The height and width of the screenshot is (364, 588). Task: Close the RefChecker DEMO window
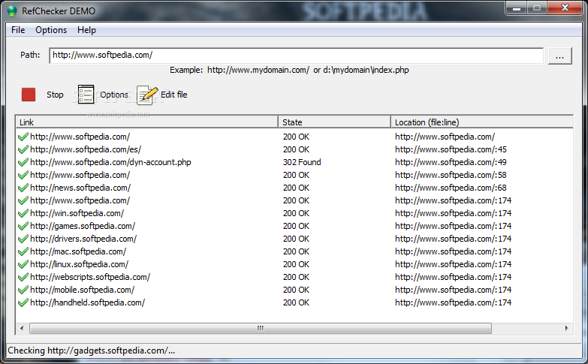565,8
